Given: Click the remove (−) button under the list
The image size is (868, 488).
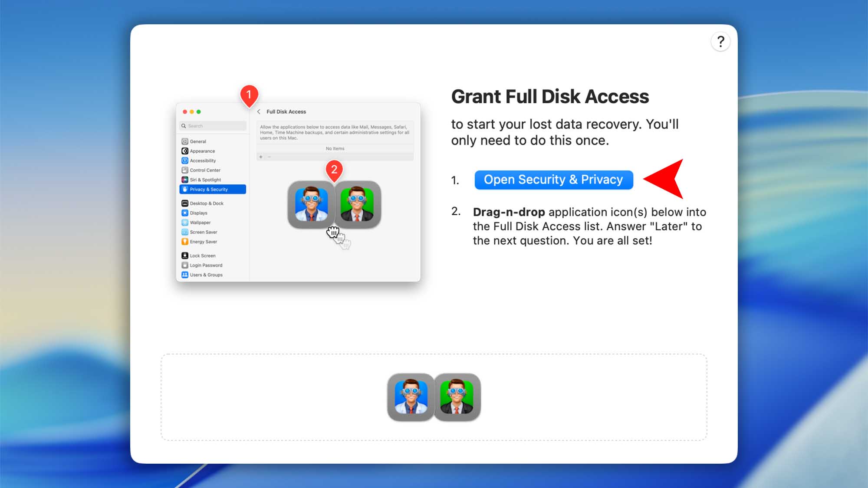Looking at the screenshot, I should click(269, 157).
